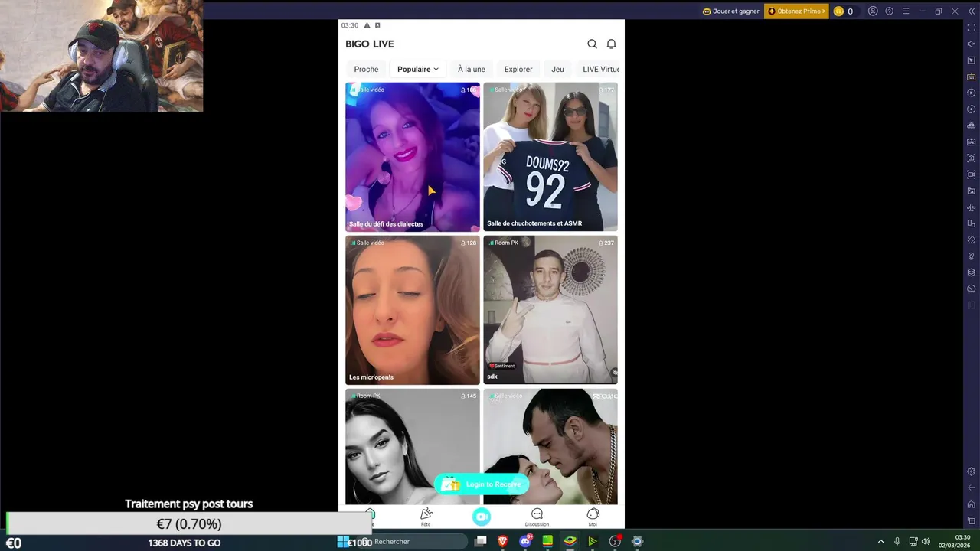Open Discord from taskbar

click(525, 541)
